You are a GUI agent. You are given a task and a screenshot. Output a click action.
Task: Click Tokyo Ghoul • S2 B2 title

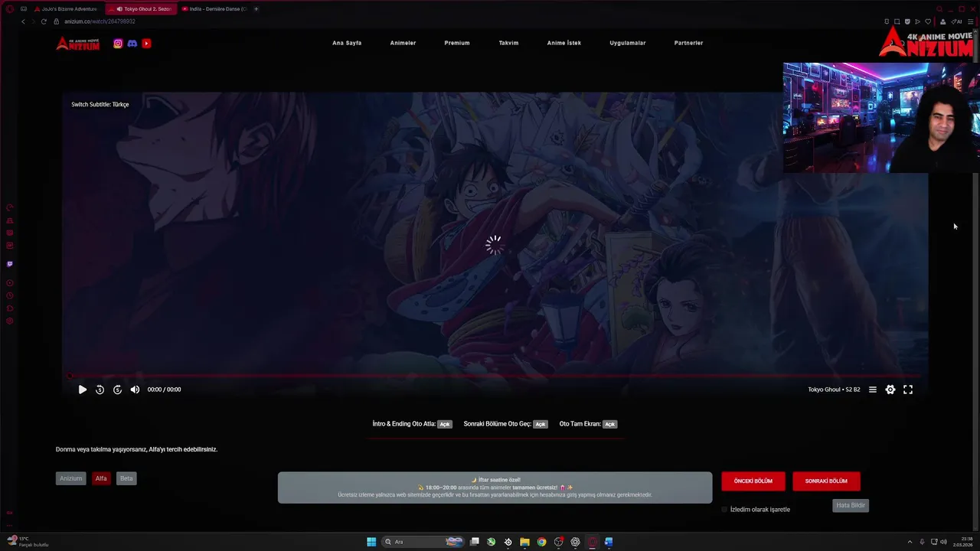[834, 390]
